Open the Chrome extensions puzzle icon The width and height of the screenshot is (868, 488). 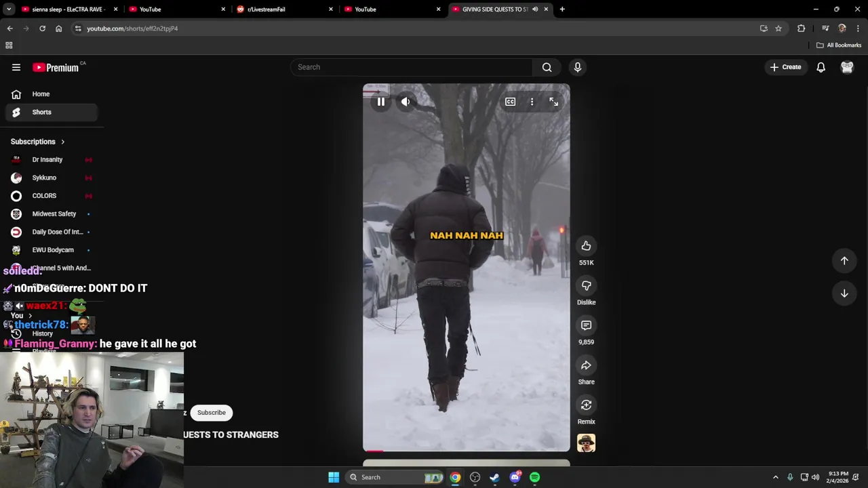point(801,28)
